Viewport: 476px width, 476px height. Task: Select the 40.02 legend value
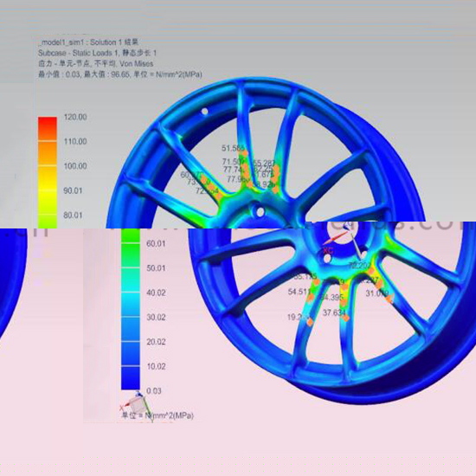tap(156, 293)
